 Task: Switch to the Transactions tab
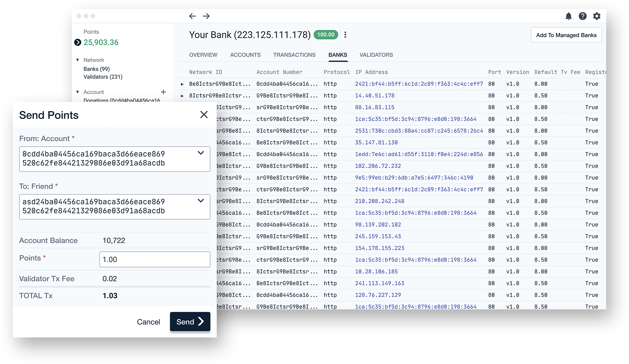click(x=294, y=55)
